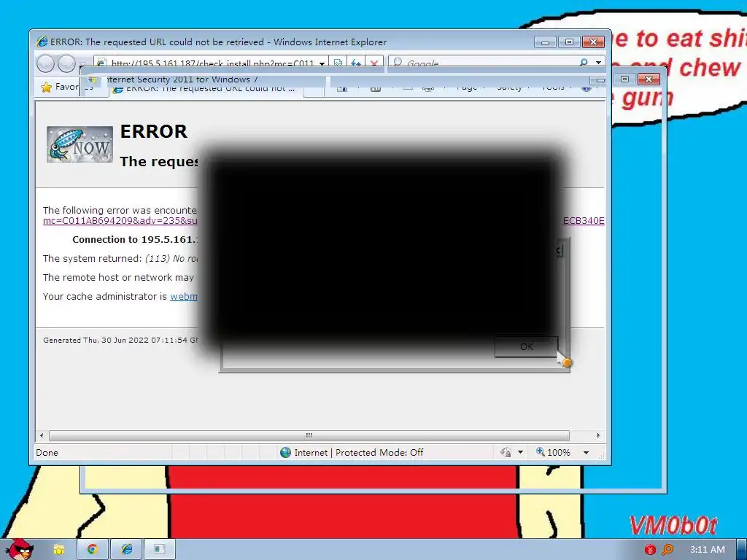Viewport: 747px width, 560px height.
Task: Open Google Chrome from the taskbar
Action: 93,550
